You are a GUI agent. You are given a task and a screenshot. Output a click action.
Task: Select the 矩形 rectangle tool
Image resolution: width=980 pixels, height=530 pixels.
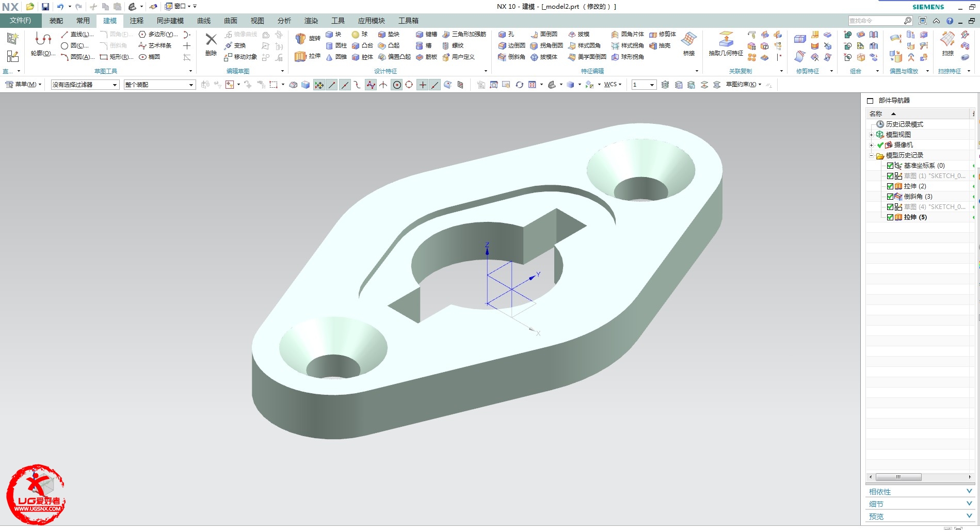click(x=117, y=57)
